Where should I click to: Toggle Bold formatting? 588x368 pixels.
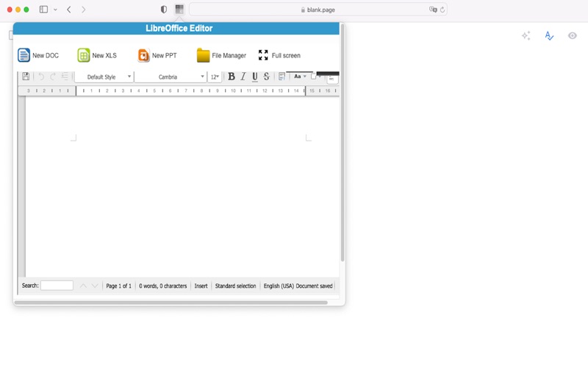coord(232,77)
